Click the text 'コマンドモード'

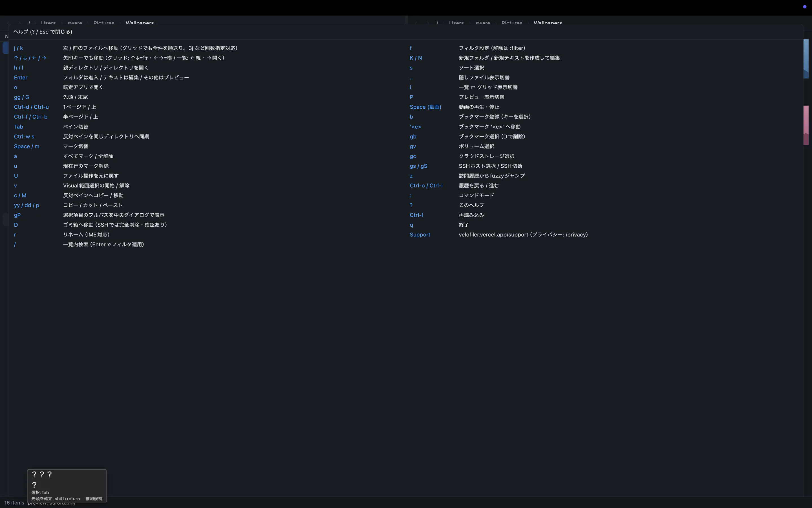[x=476, y=195]
